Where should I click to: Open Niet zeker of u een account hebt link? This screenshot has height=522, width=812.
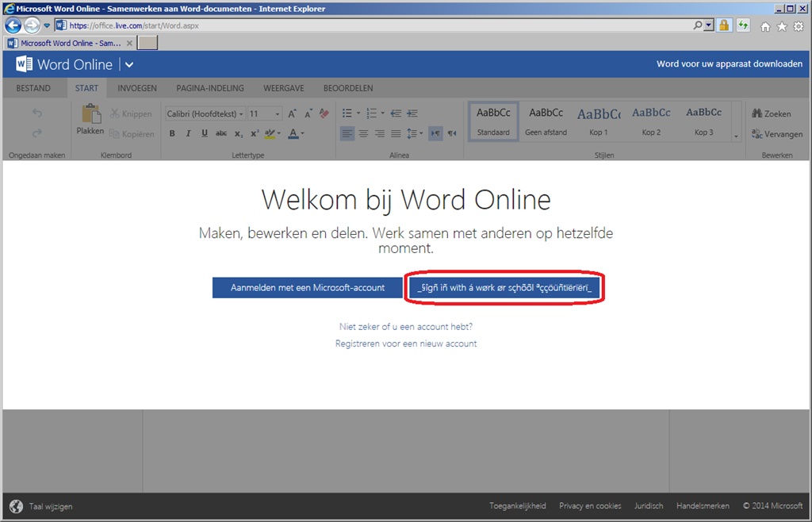click(406, 327)
